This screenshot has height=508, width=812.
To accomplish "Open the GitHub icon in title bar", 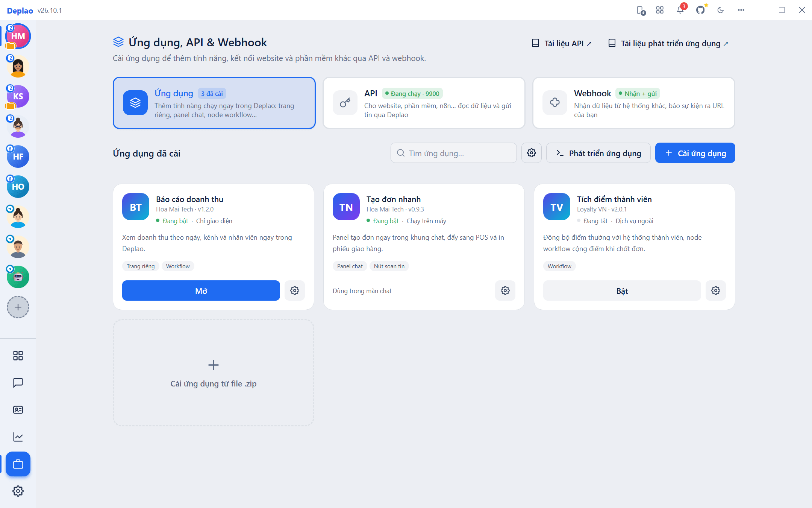I will coord(700,10).
